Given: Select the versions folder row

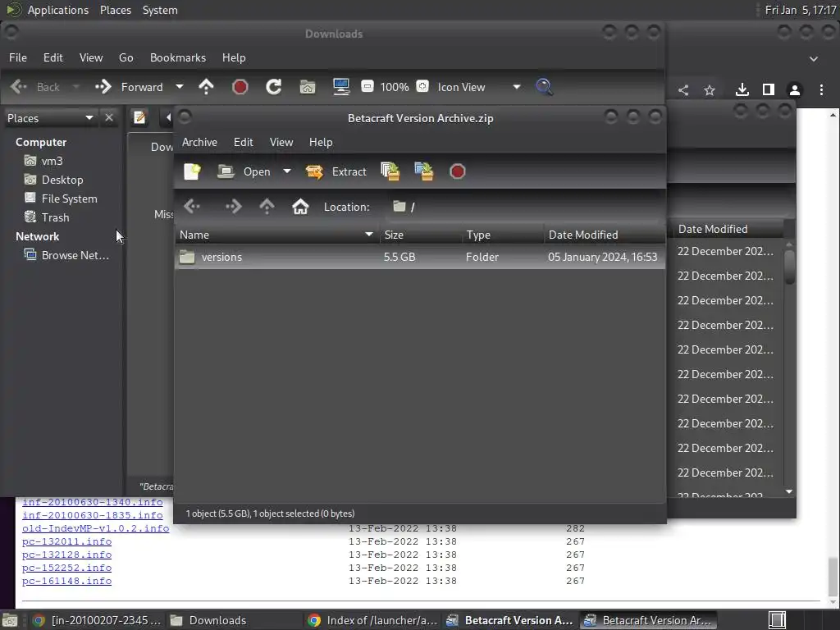Looking at the screenshot, I should click(x=420, y=257).
